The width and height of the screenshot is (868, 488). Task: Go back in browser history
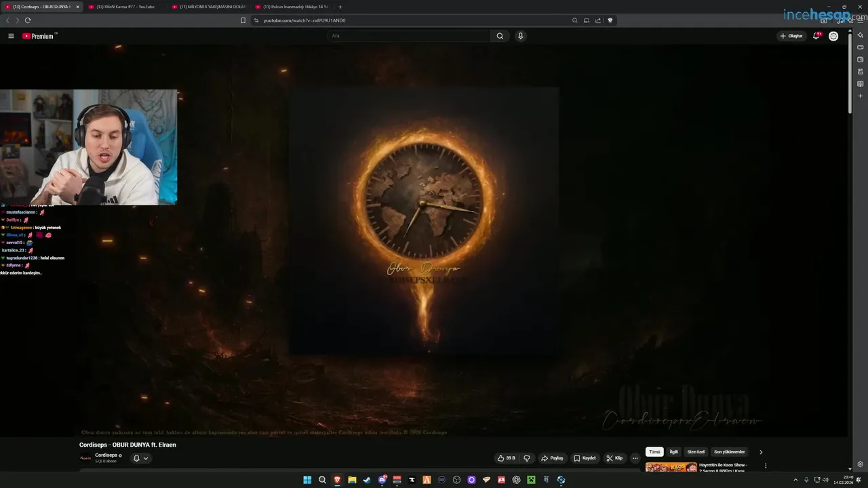pyautogui.click(x=8, y=20)
